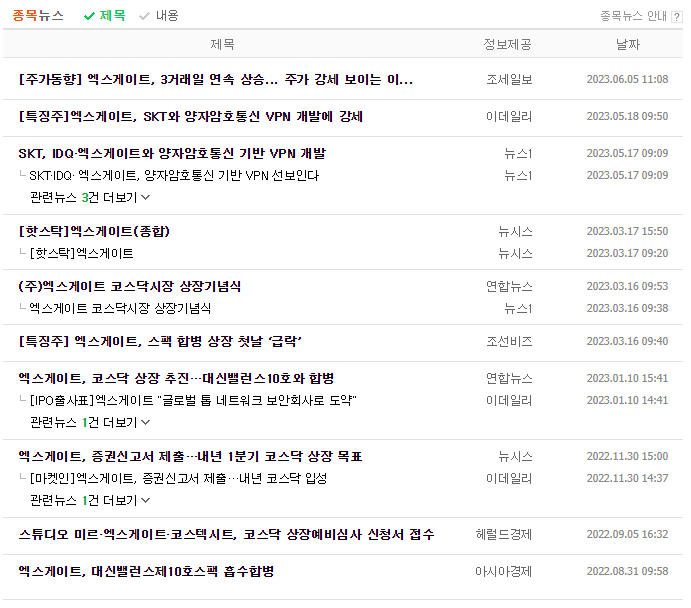The image size is (691, 608).
Task: Click 조선비즈 provider name
Action: click(509, 341)
